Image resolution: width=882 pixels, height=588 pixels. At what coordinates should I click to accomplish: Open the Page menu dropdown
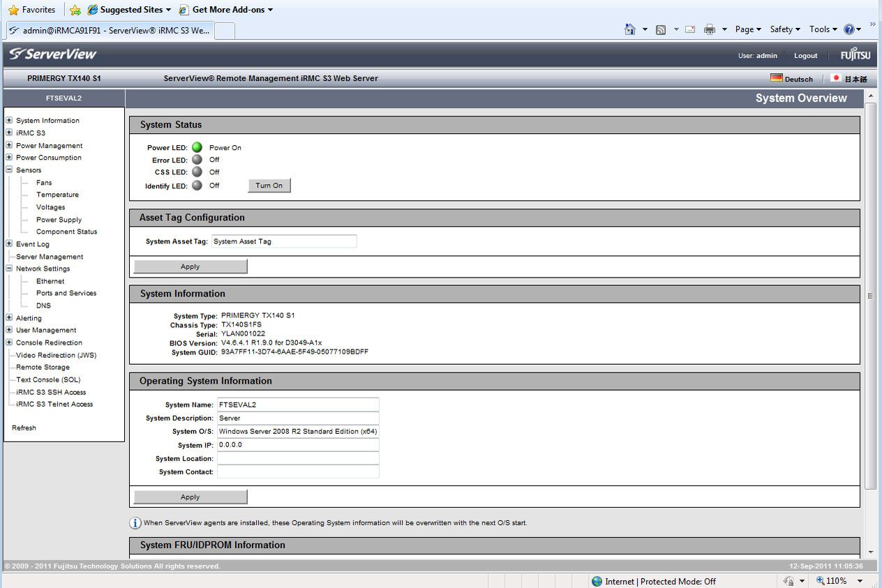(x=748, y=29)
